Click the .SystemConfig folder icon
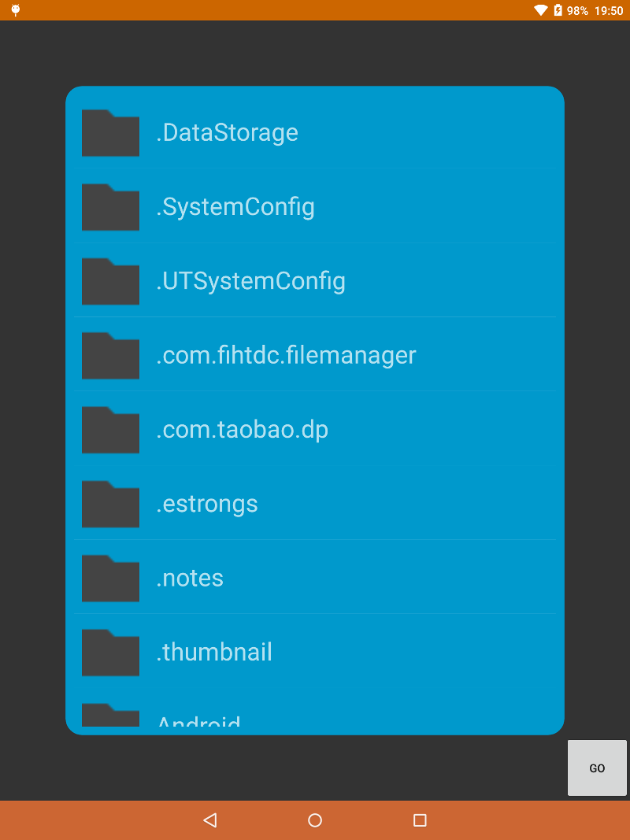The image size is (630, 840). (110, 207)
